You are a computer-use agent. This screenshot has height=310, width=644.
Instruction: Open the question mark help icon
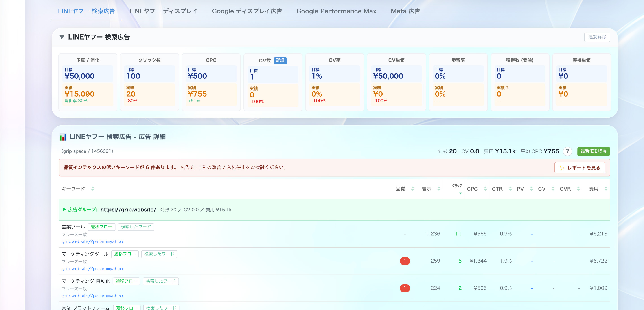coord(567,151)
